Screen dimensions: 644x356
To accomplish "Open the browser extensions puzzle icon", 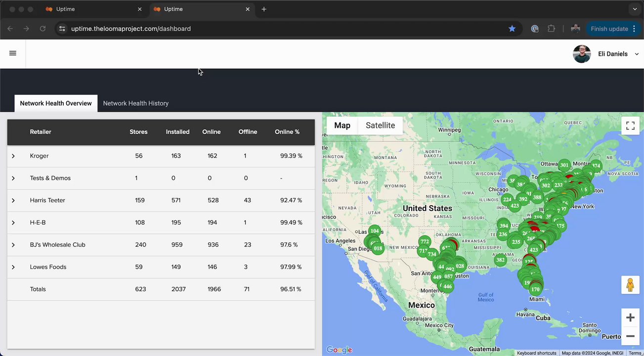I will pyautogui.click(x=551, y=29).
